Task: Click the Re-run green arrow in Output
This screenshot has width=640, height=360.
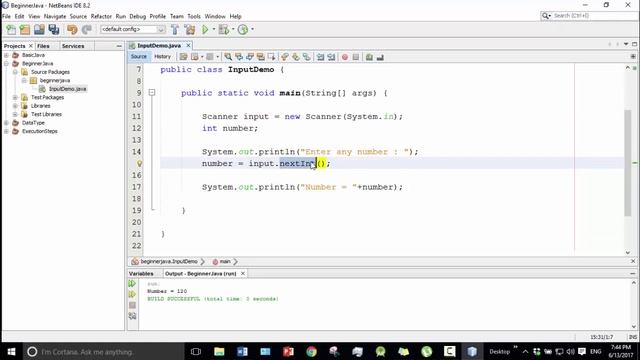Action: (132, 284)
